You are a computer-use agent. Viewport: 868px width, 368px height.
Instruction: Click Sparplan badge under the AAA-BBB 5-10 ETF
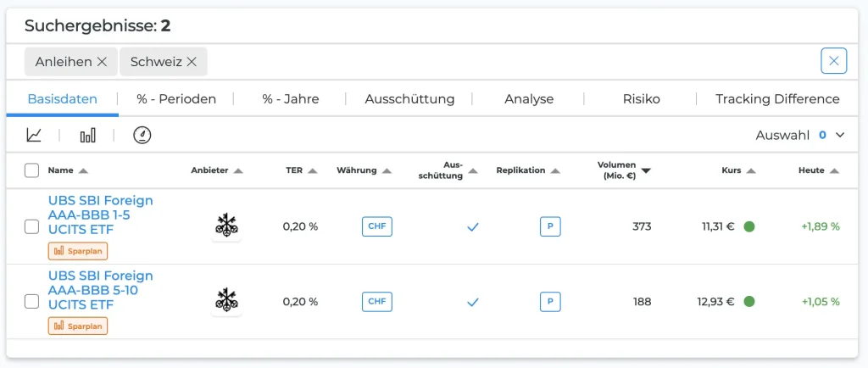pyautogui.click(x=78, y=326)
